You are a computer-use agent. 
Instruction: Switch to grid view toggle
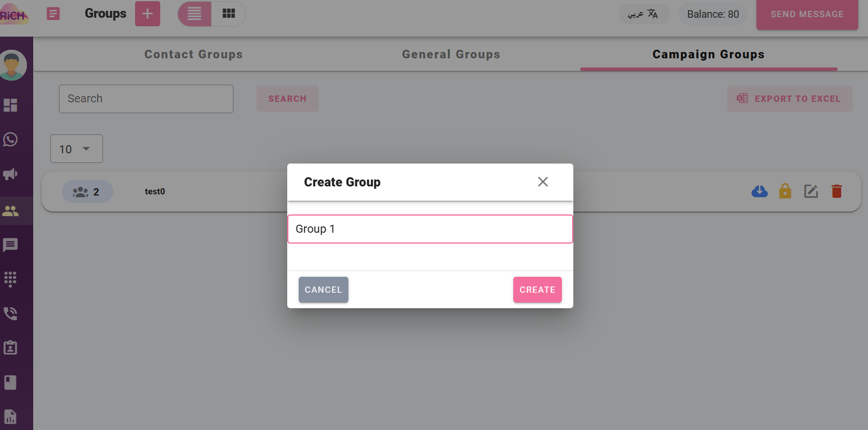click(229, 14)
